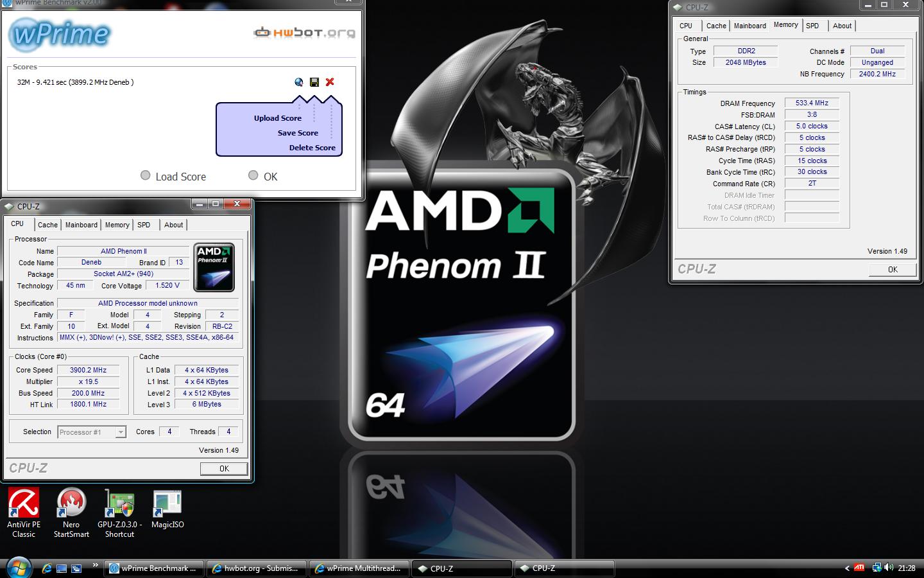
Task: Open the AntiVir PE Classic desktop icon
Action: click(24, 512)
